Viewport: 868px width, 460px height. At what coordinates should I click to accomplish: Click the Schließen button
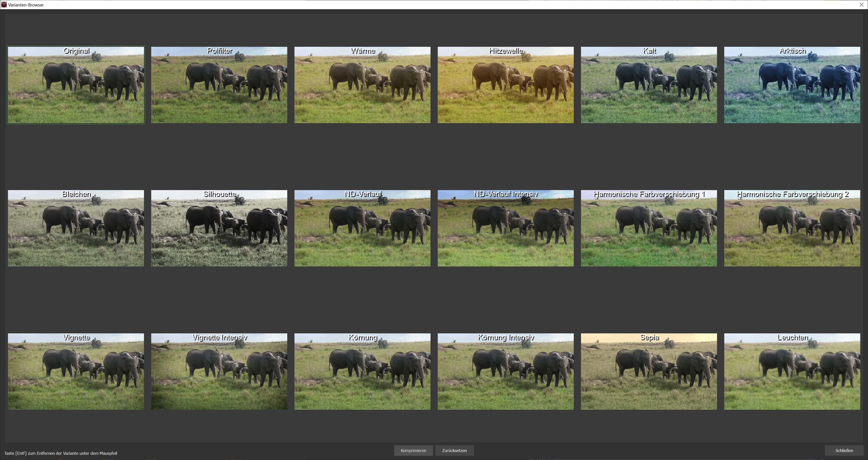(844, 451)
